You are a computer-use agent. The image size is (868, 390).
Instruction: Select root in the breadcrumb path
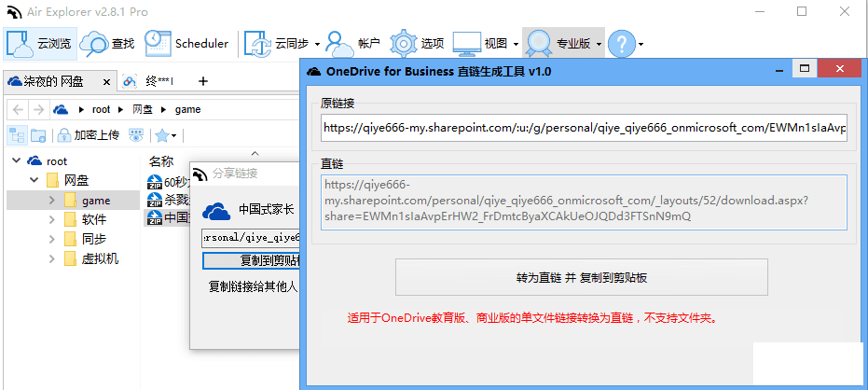tap(102, 109)
